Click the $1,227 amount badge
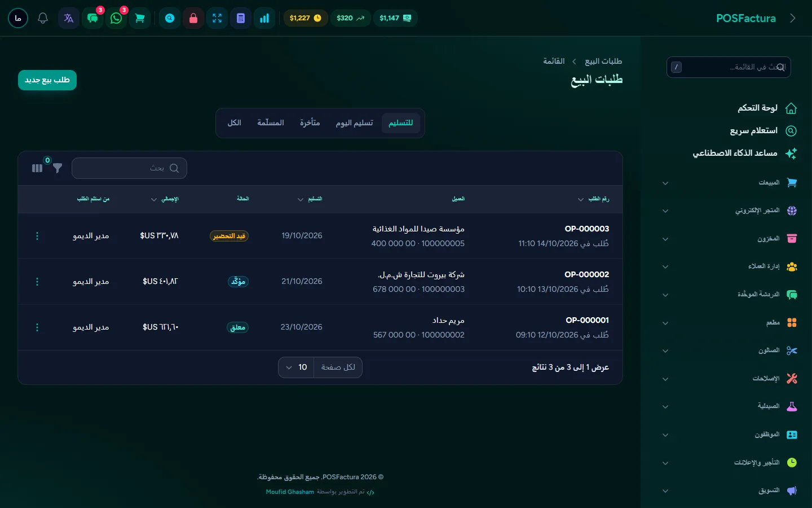The image size is (812, 508). (x=305, y=18)
